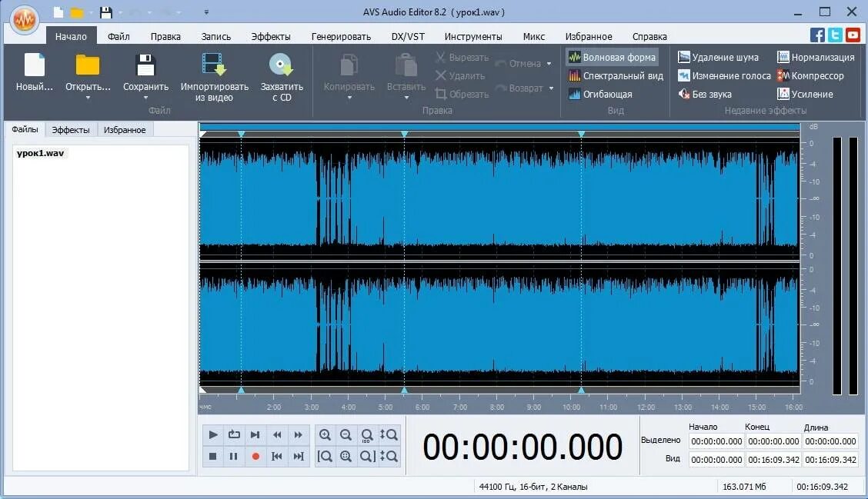868x499 pixels.
Task: Open the DX/VST ribbon tab
Action: tap(408, 36)
